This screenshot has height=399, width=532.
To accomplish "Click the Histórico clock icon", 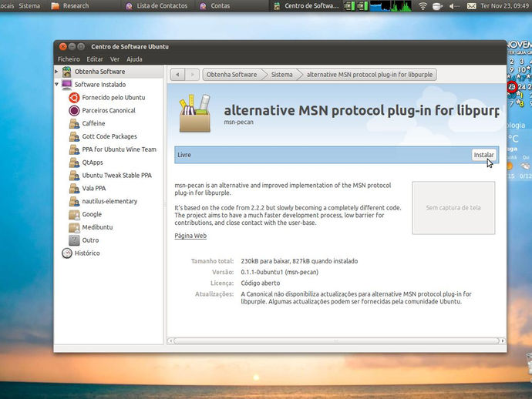I will tap(67, 253).
